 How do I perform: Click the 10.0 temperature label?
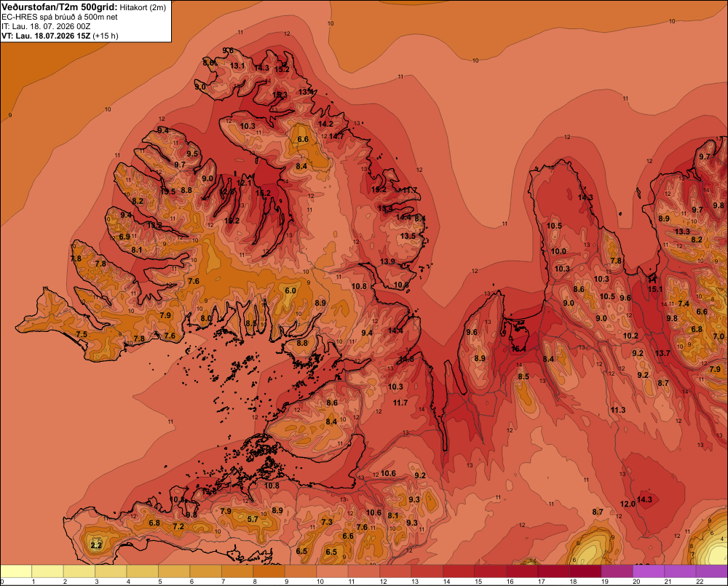coord(558,251)
